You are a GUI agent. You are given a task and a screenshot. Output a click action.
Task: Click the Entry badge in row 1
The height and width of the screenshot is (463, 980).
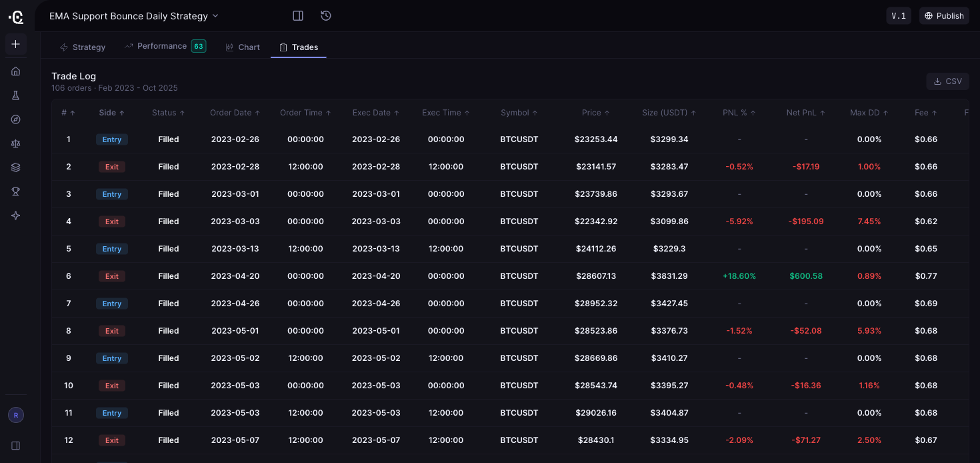112,139
